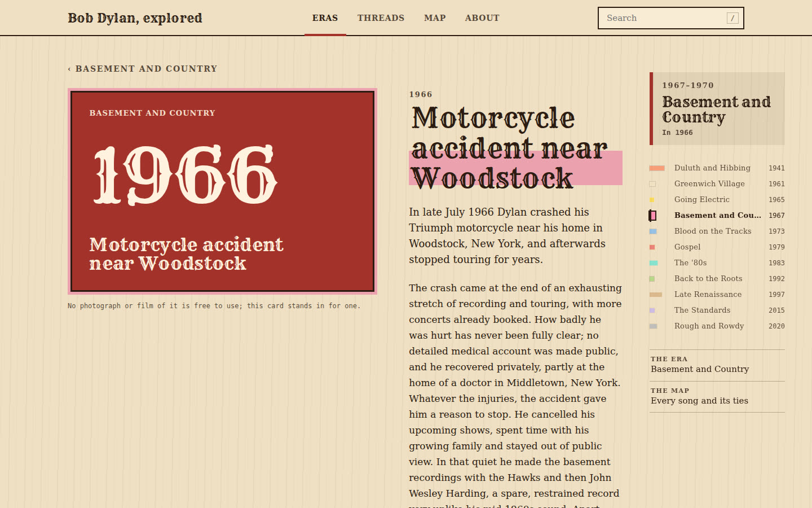Screen dimensions: 812x508
Task: Go back to Basement and Country breadcrumb
Action: (143, 69)
